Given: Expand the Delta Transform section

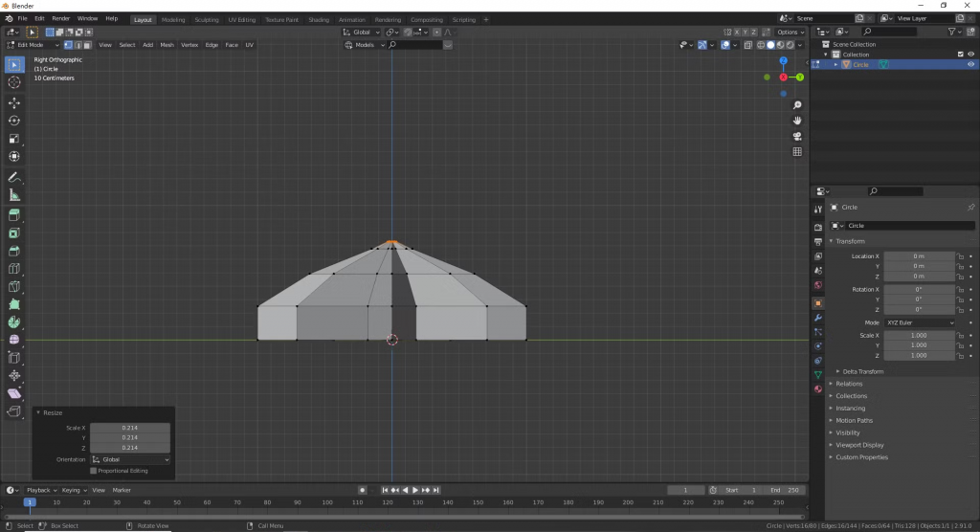Looking at the screenshot, I should click(862, 371).
